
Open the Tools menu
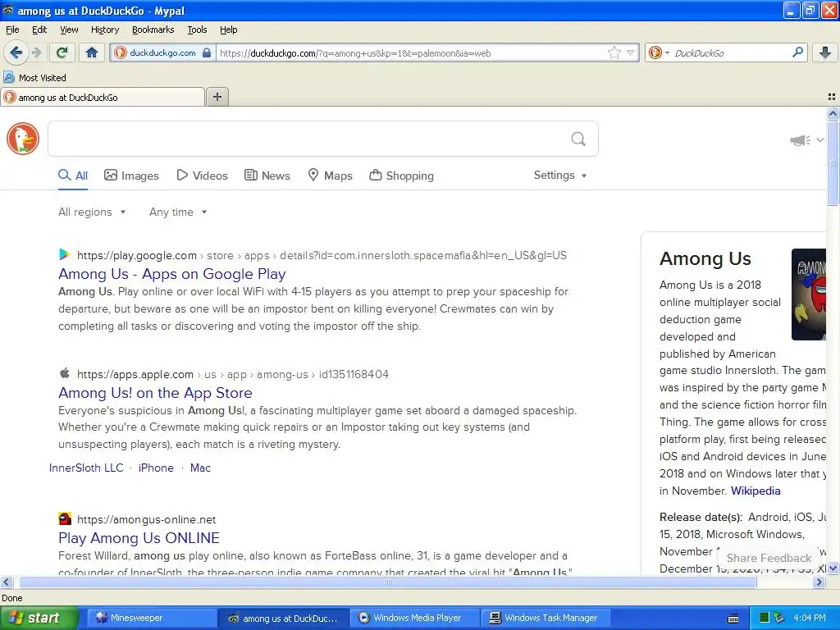click(x=197, y=30)
